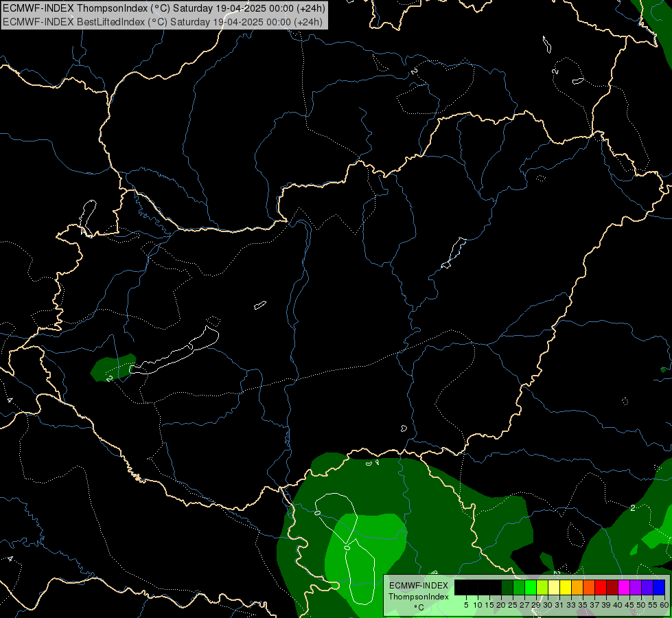Select the magenta 40–45 legend swatch
The width and height of the screenshot is (672, 618).
click(x=624, y=587)
